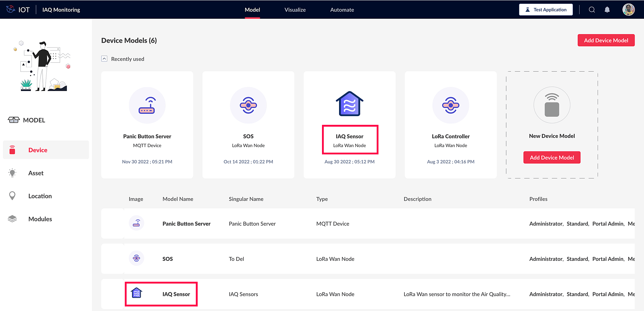Open notifications via the bell icon

(607, 10)
